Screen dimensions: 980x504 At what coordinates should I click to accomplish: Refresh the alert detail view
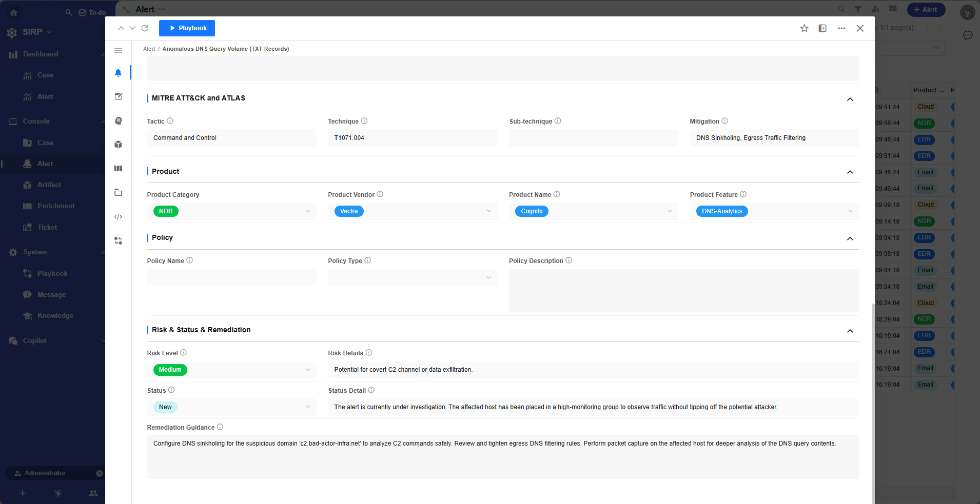tap(145, 28)
